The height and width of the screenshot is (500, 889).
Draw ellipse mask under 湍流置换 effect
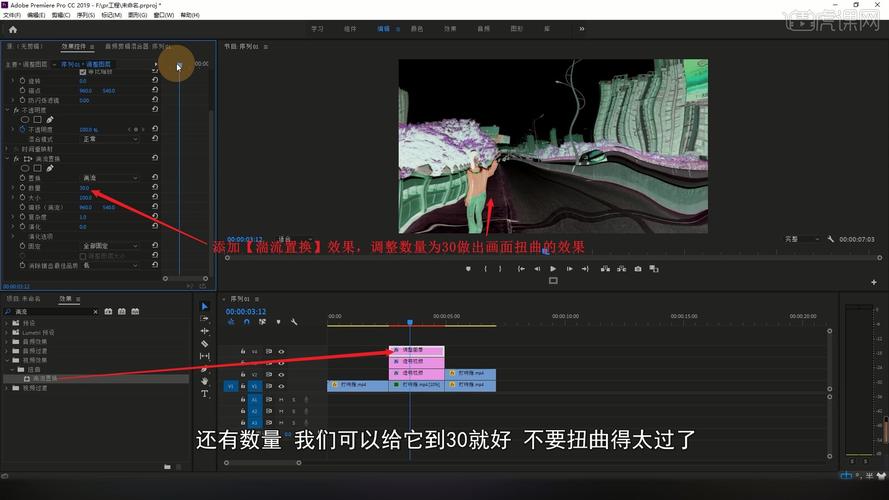click(x=25, y=168)
